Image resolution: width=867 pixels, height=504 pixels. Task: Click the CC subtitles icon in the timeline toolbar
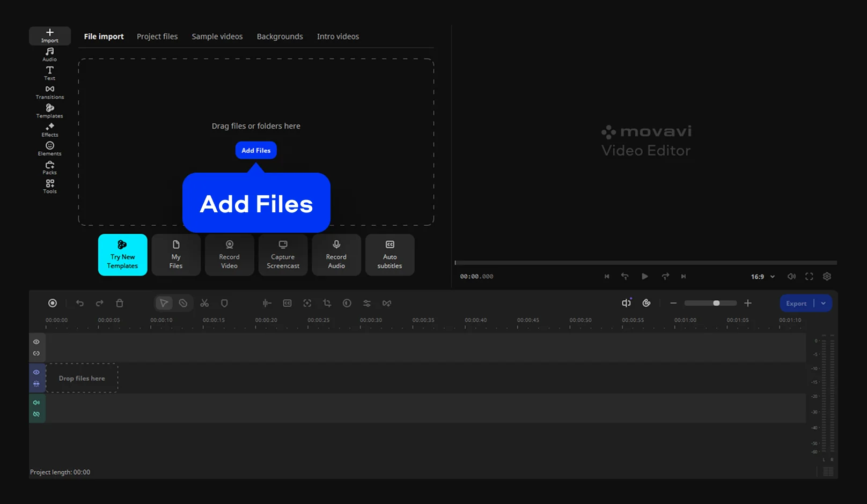[288, 303]
